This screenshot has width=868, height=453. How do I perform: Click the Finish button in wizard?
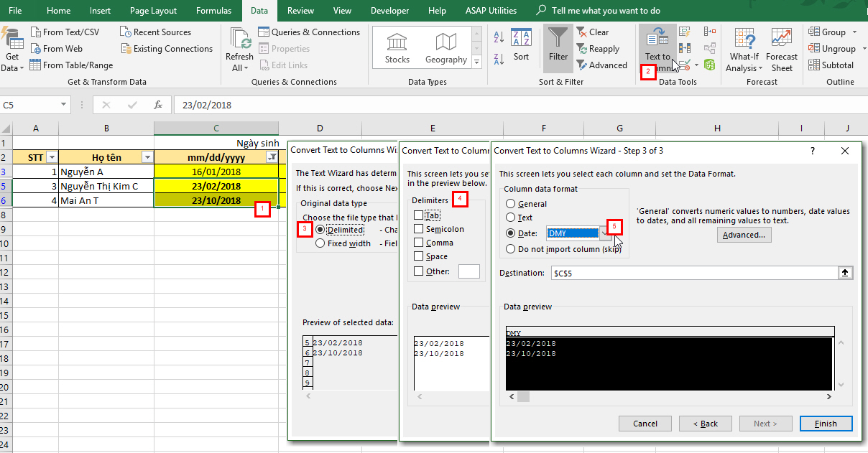point(826,424)
